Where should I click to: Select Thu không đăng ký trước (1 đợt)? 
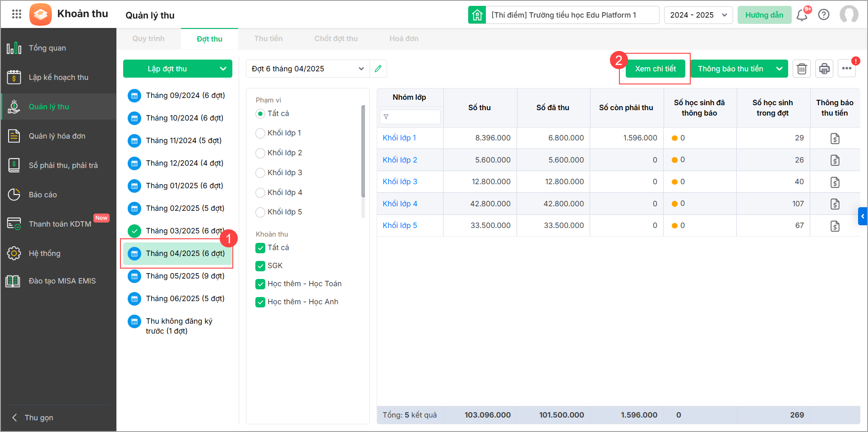[x=178, y=326]
